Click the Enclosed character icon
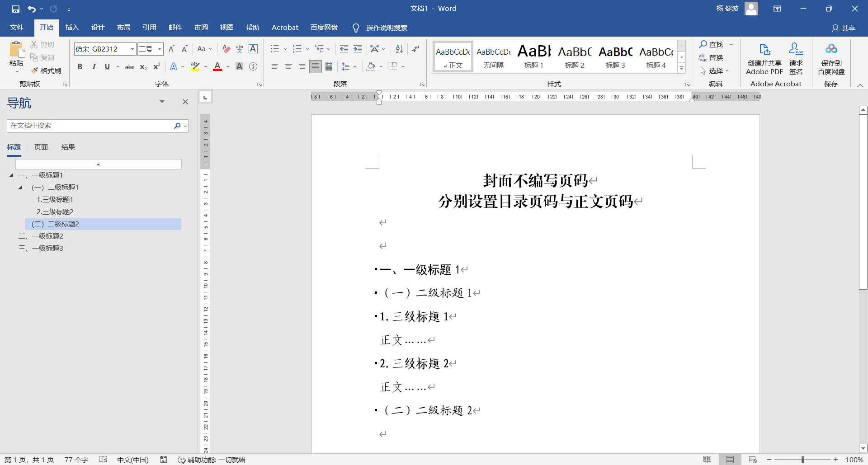This screenshot has height=465, width=868. click(x=253, y=67)
